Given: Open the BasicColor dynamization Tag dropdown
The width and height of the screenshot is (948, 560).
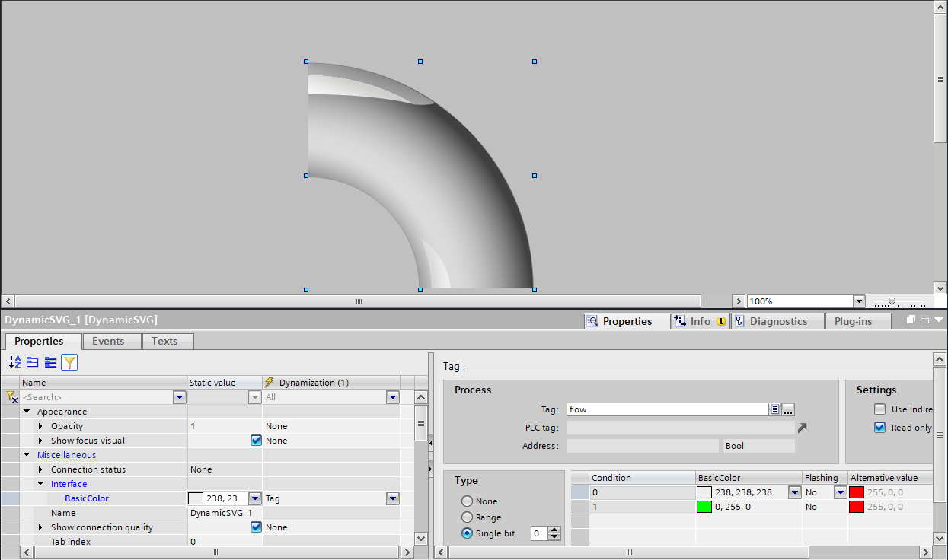Looking at the screenshot, I should 392,498.
